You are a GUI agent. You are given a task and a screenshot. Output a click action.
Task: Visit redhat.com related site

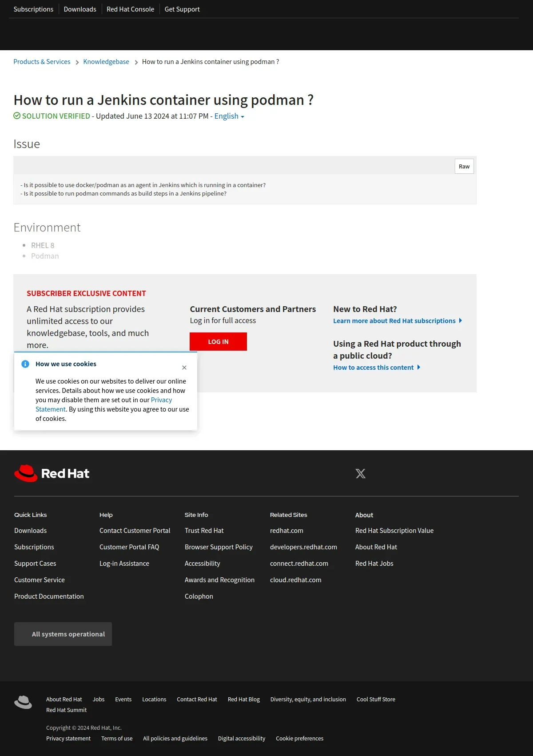(x=286, y=531)
